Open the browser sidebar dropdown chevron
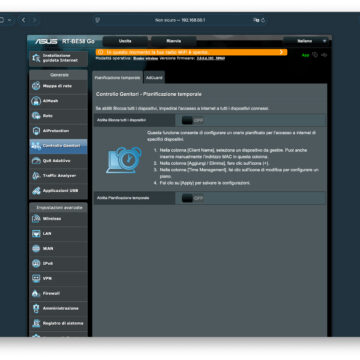360x360 pixels. coord(9,20)
